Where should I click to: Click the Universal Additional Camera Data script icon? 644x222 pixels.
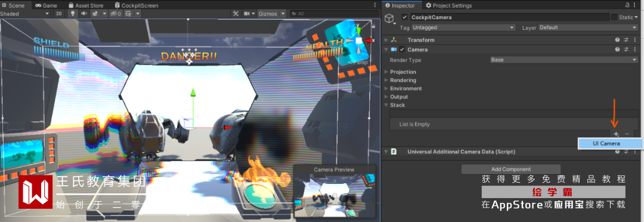tap(394, 152)
